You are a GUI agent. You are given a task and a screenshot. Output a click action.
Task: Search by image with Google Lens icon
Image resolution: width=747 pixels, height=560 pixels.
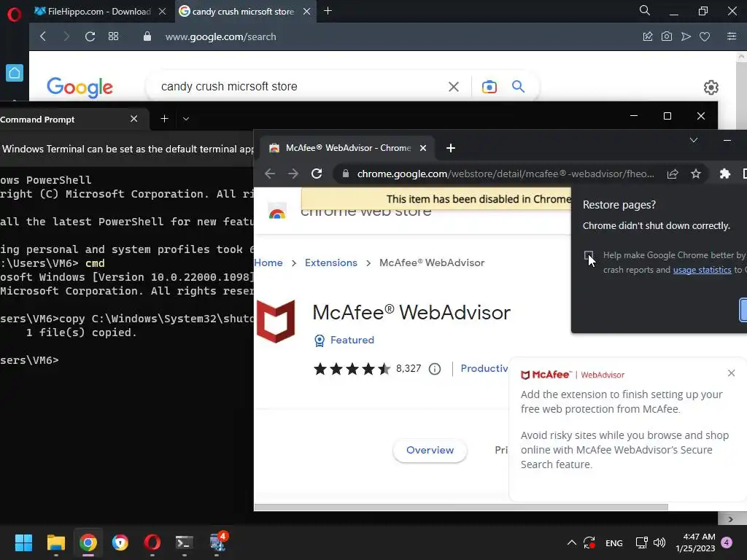pos(489,87)
